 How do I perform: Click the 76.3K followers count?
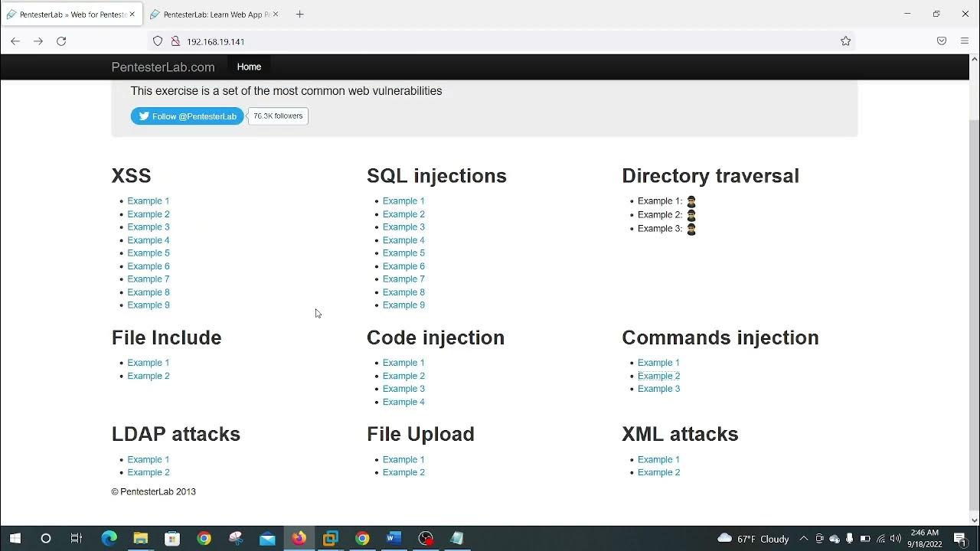278,116
